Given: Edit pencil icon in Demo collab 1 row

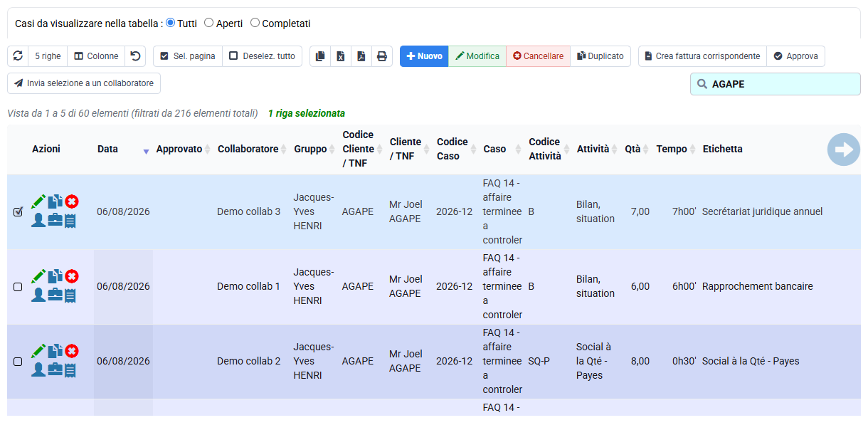Looking at the screenshot, I should pos(38,276).
